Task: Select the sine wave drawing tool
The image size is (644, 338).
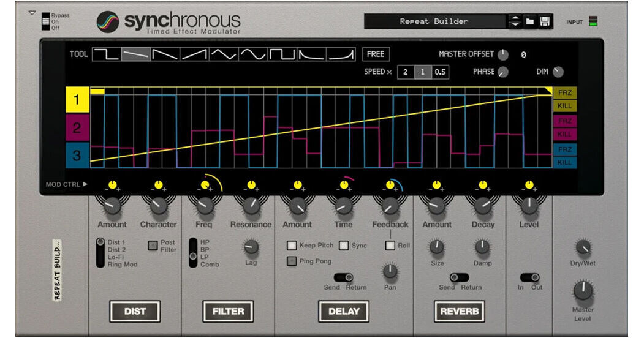Action: [253, 54]
